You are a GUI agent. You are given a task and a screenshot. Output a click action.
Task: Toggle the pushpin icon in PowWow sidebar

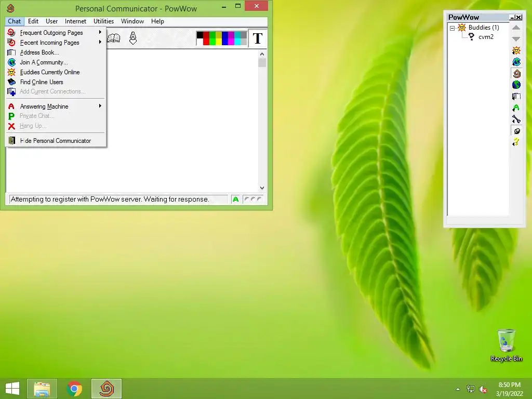[x=516, y=130]
